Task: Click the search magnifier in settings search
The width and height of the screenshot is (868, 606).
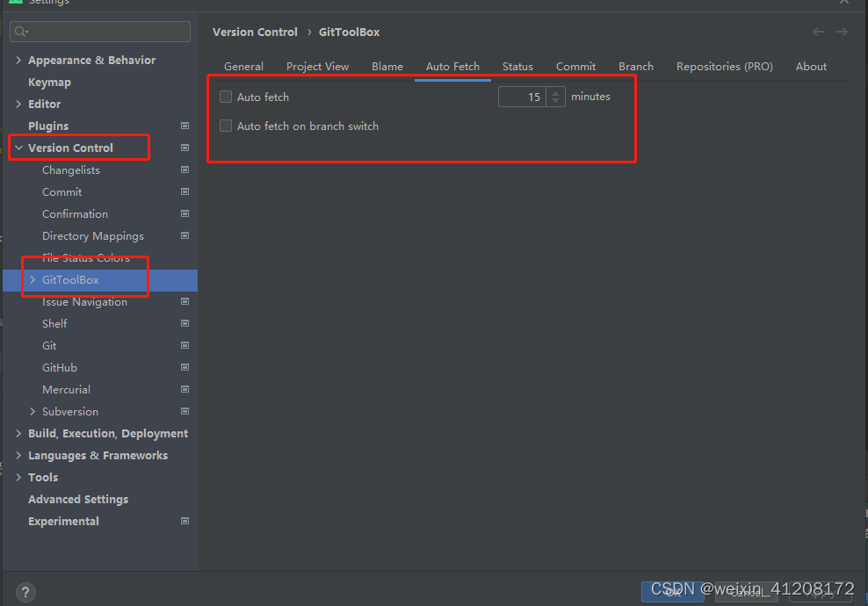Action: tap(19, 31)
